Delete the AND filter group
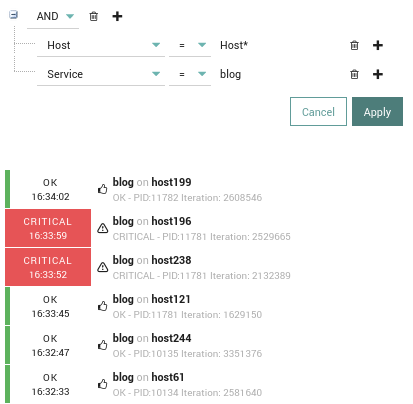The width and height of the screenshot is (413, 404). point(94,16)
